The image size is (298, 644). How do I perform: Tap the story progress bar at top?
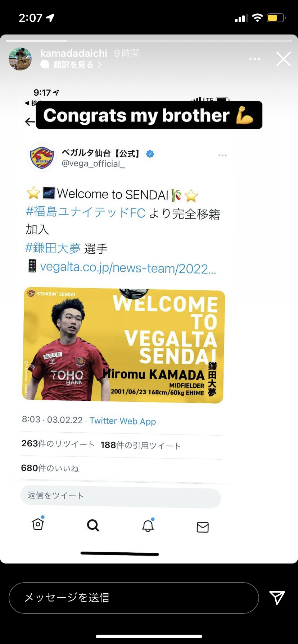[149, 41]
